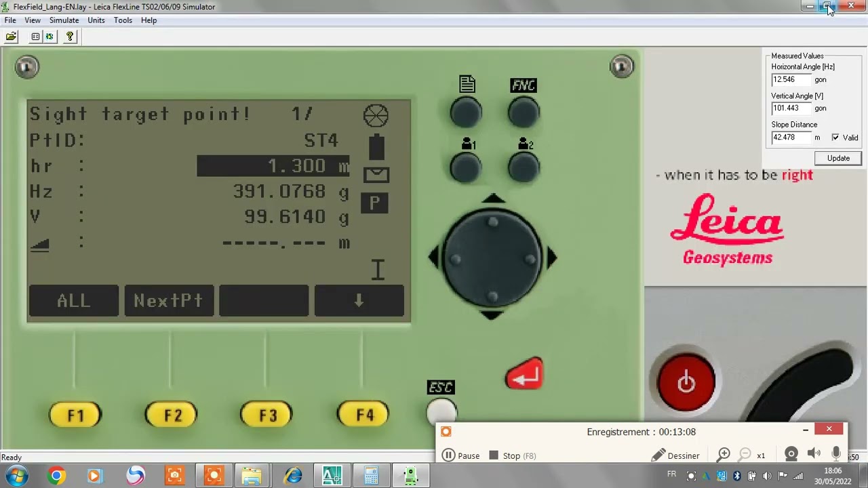Click the Vertical Angle input field

tap(791, 108)
